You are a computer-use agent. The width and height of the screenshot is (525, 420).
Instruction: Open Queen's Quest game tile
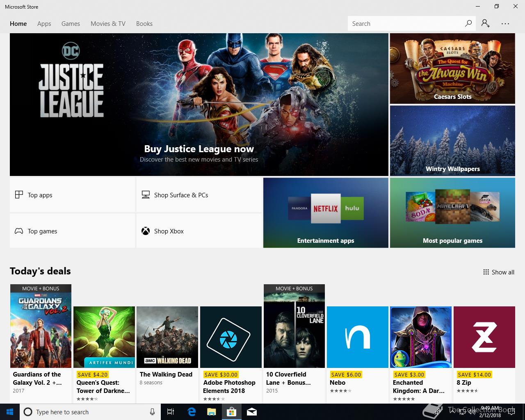[x=104, y=354]
